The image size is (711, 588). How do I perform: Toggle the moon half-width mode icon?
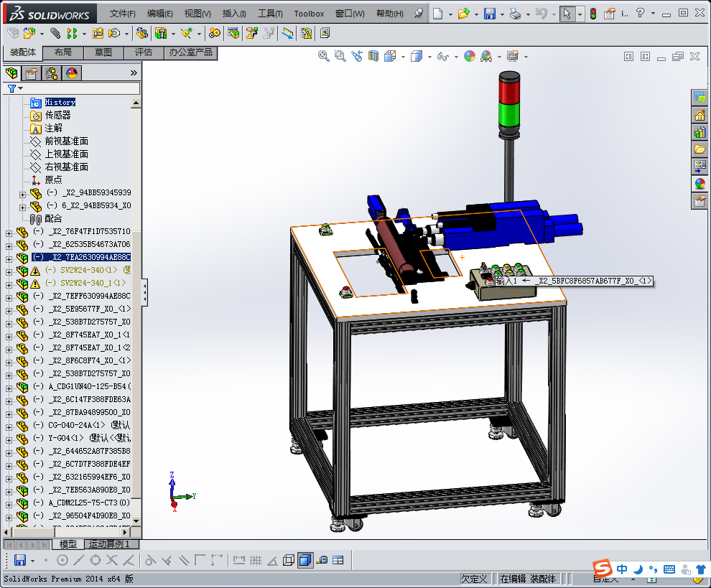pos(638,569)
